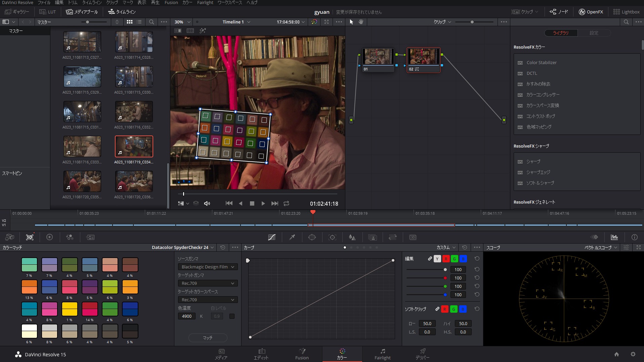The image size is (644, 362).
Task: Enable the white level checkbox
Action: click(x=232, y=316)
